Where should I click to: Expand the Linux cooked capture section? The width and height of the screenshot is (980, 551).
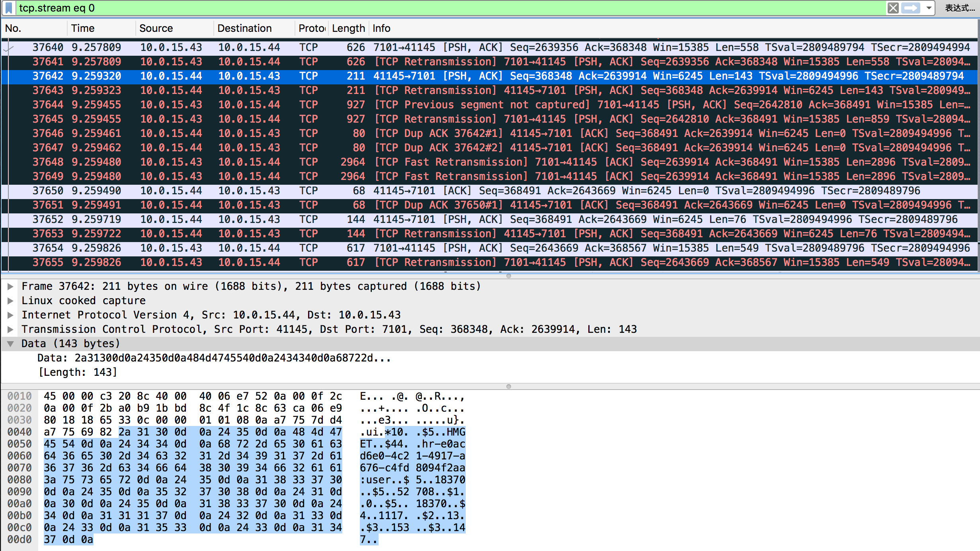click(x=11, y=301)
